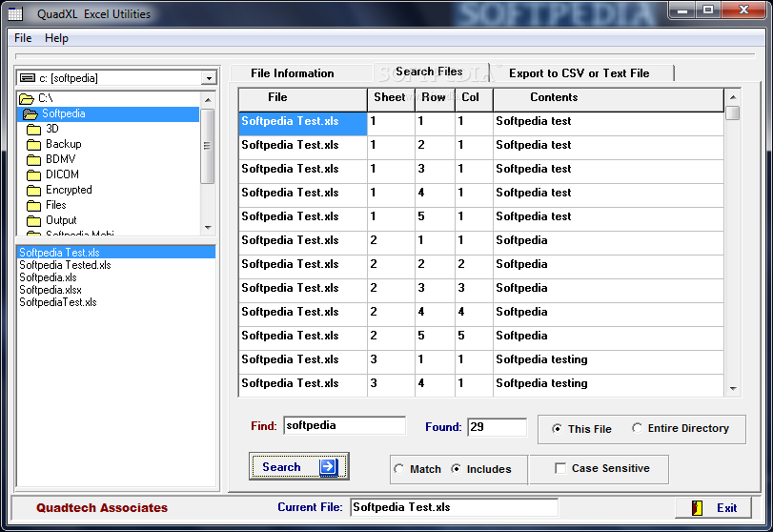The width and height of the screenshot is (773, 532).
Task: Close the QuadXL Excel Utilities window
Action: 743,10
